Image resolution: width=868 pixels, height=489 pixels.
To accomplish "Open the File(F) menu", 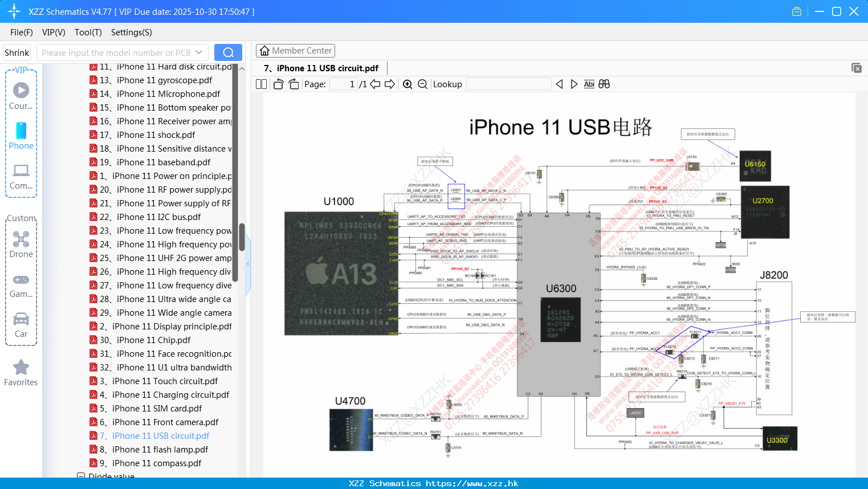I will (x=22, y=32).
